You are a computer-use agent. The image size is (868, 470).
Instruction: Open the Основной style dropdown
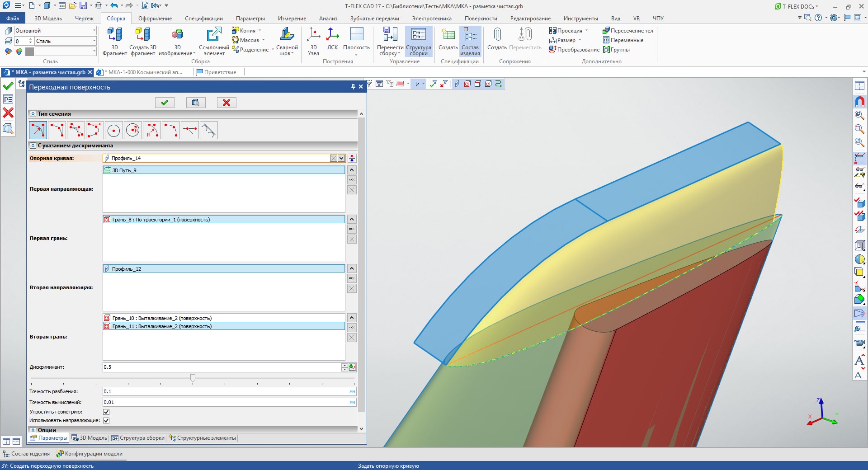[x=94, y=30]
